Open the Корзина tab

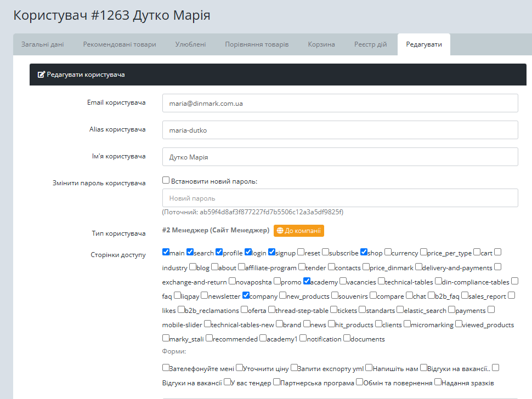pyautogui.click(x=321, y=44)
